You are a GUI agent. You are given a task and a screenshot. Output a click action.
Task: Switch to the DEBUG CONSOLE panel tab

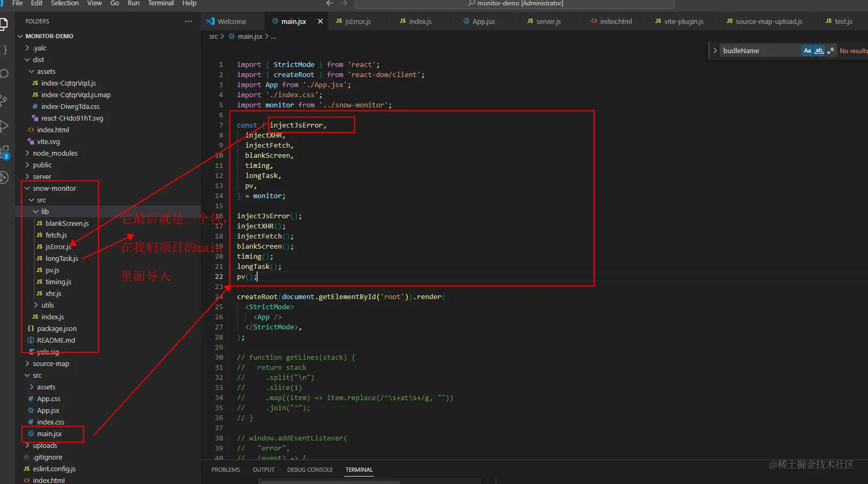(310, 470)
